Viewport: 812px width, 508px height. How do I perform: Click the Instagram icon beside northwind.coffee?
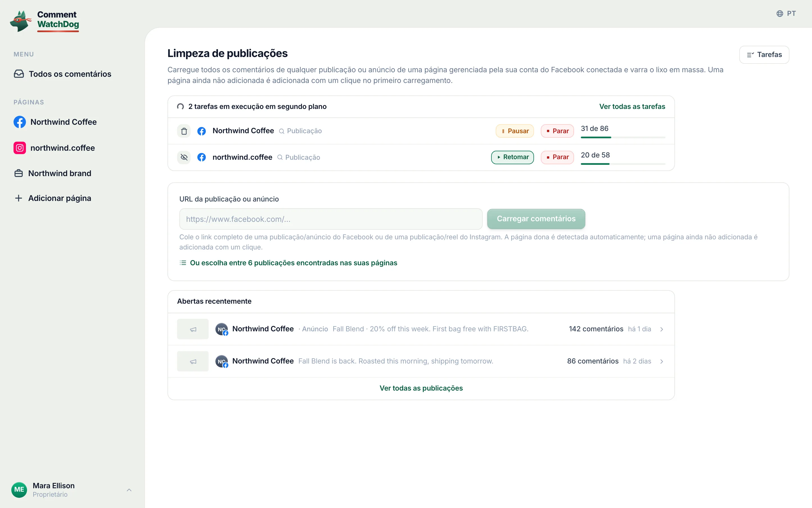coord(20,148)
